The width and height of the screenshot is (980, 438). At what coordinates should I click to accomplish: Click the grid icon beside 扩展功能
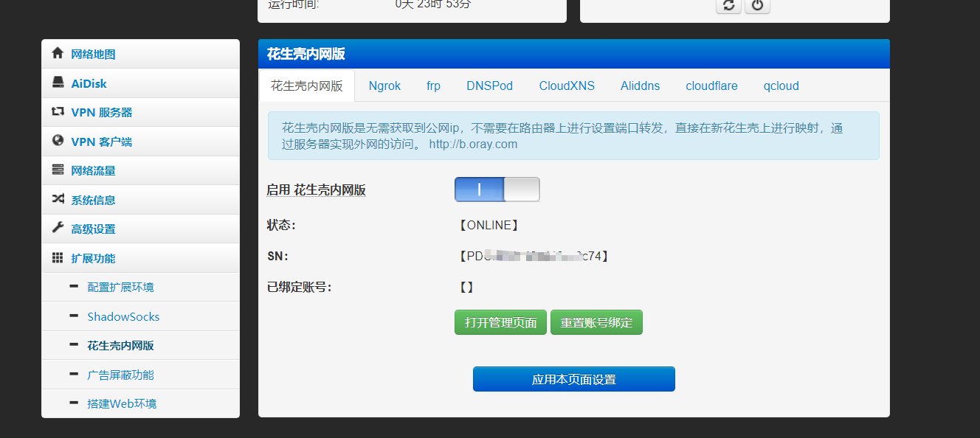tap(58, 258)
